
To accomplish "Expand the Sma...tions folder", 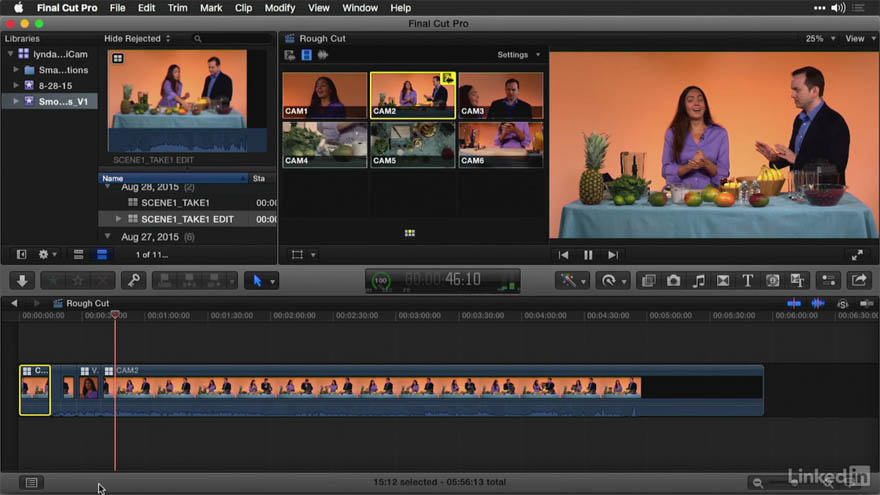I will [16, 70].
